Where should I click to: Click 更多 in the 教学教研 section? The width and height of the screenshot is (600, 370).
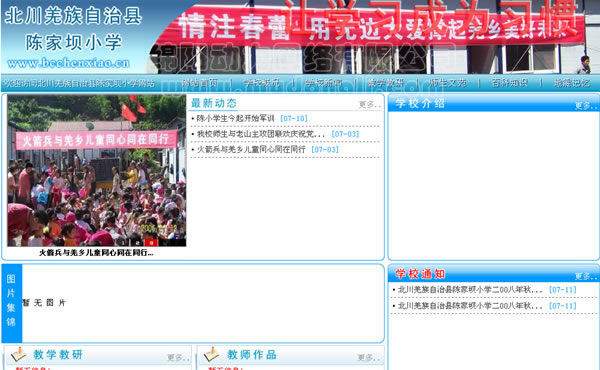178,357
